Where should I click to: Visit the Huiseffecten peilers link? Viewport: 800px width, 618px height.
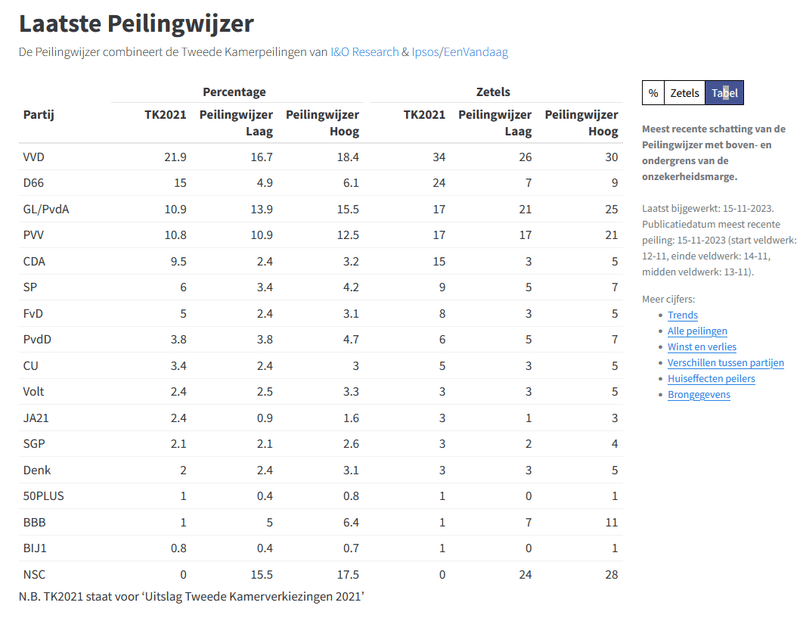[x=711, y=379]
